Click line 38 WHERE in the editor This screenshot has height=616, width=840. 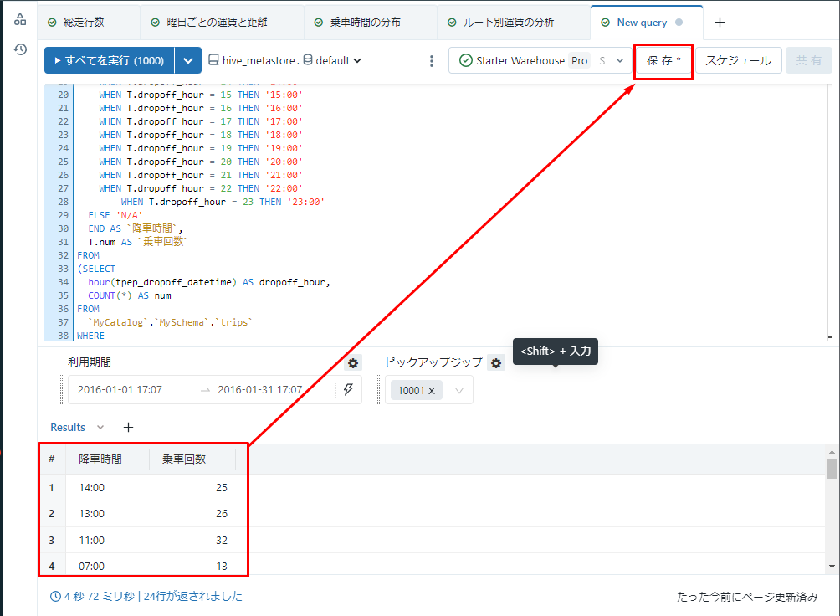(x=90, y=336)
